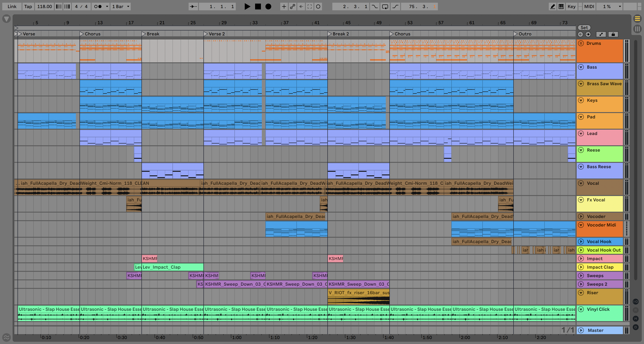Click the Lock Envelopes padlock icon

[x=613, y=35]
